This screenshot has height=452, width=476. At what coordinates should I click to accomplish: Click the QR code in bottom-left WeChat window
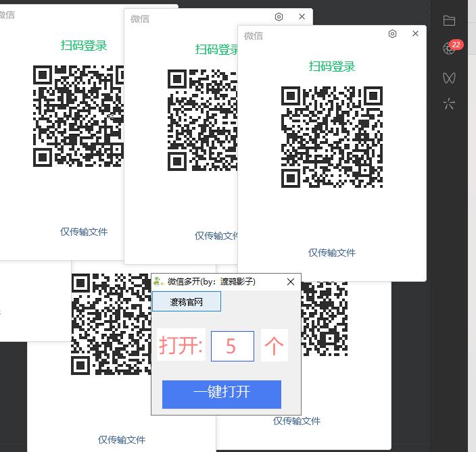[111, 324]
